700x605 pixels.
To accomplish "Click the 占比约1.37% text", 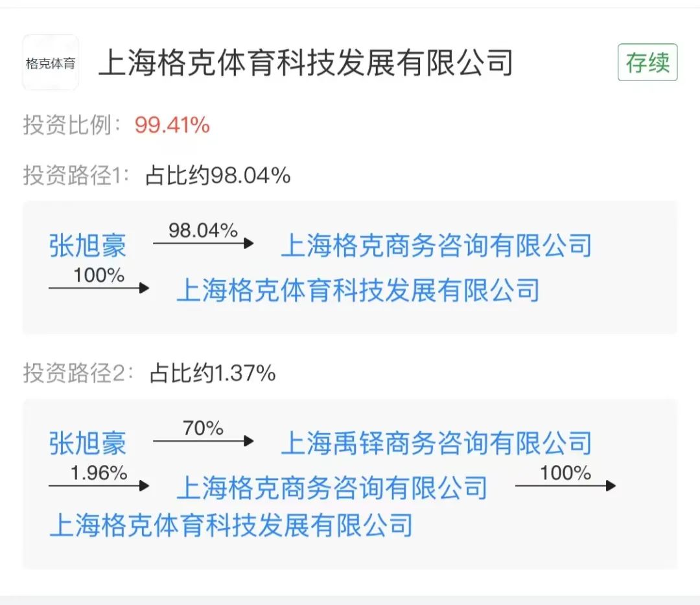I will pos(212,373).
